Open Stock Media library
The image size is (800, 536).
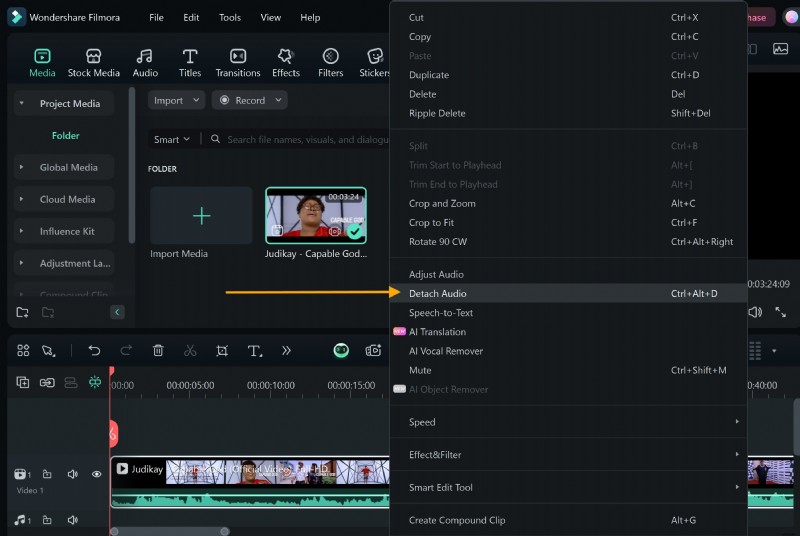click(x=93, y=62)
